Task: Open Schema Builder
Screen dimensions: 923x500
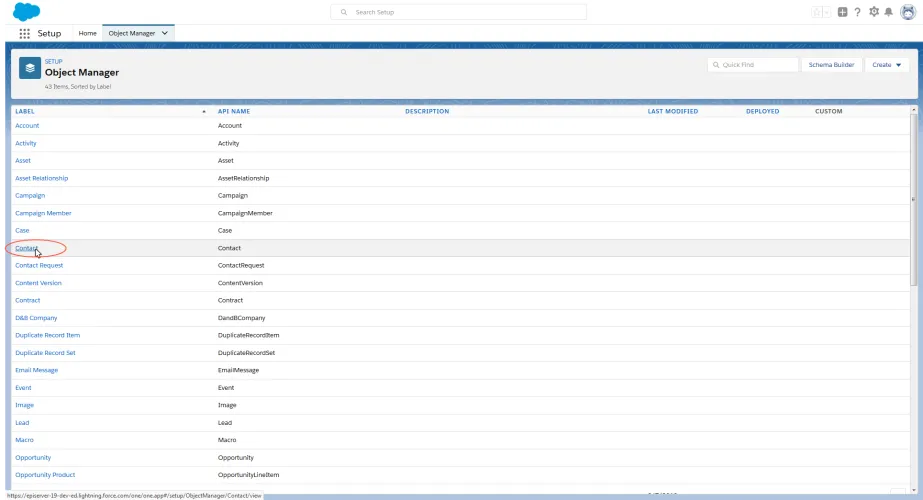Action: point(831,65)
